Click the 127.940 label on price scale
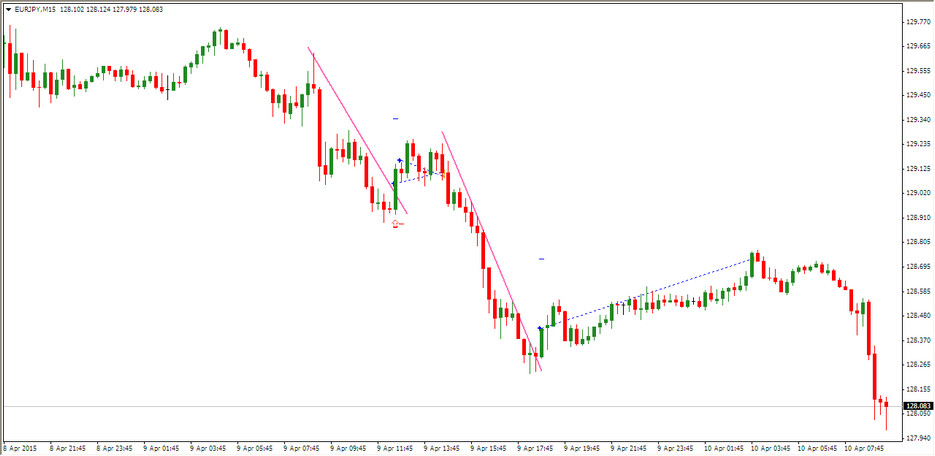The width and height of the screenshot is (935, 456). pyautogui.click(x=917, y=437)
